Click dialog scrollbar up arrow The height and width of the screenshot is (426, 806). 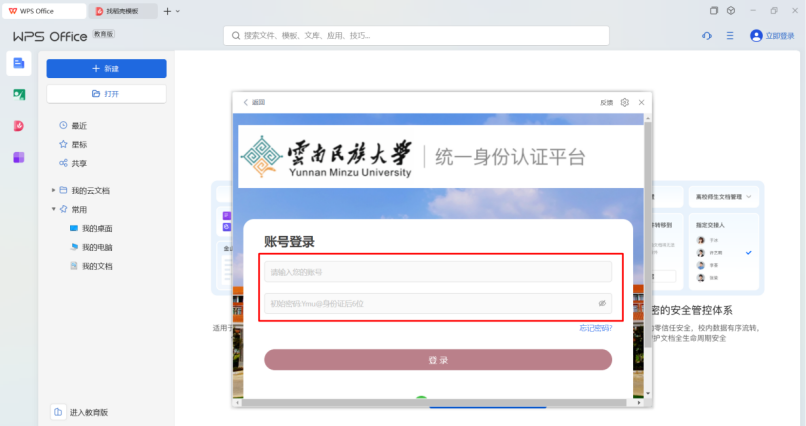(x=648, y=118)
